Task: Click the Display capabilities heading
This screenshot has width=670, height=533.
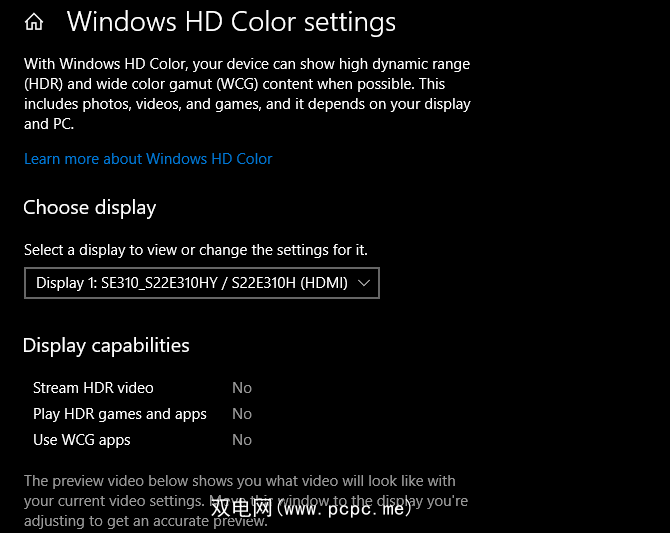Action: click(x=106, y=346)
